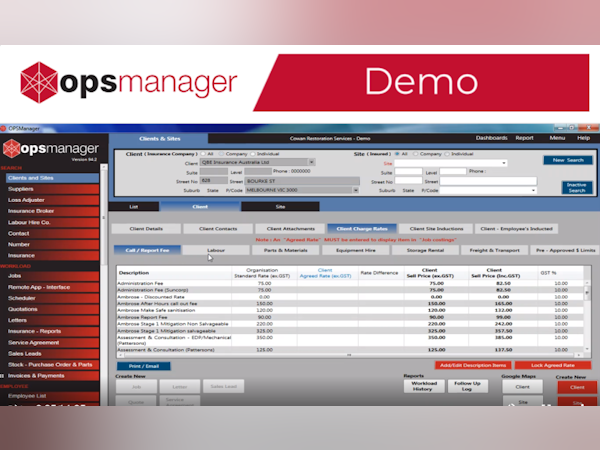
Task: Click the BOURKE ST street field
Action: pyautogui.click(x=302, y=181)
